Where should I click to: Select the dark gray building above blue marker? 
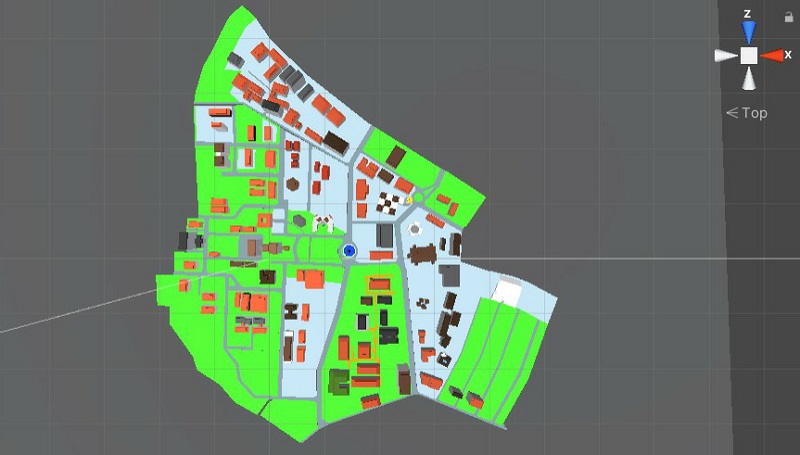(384, 235)
